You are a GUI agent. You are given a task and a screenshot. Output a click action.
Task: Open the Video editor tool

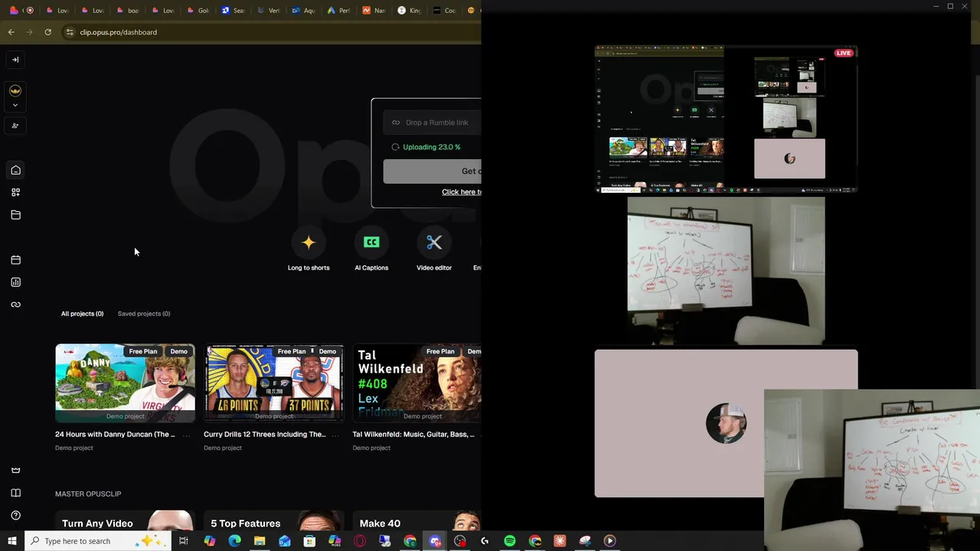click(x=434, y=249)
